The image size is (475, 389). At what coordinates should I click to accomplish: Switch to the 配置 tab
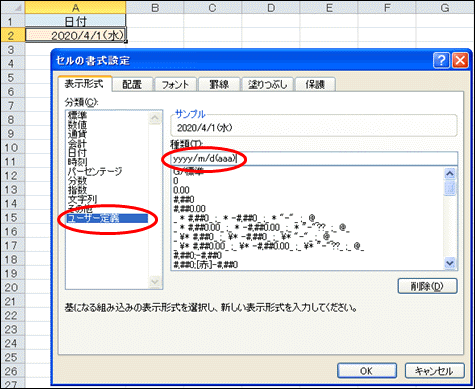[132, 84]
